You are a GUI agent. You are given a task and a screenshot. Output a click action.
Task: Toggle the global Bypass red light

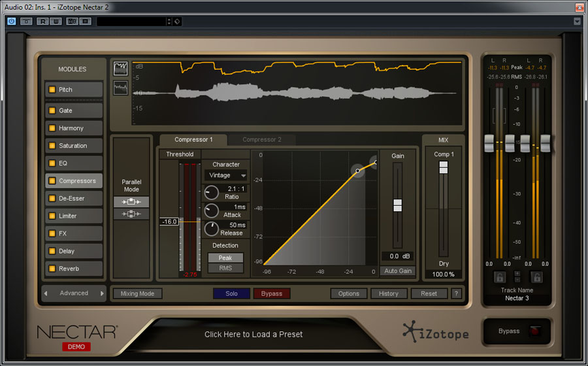coord(534,331)
